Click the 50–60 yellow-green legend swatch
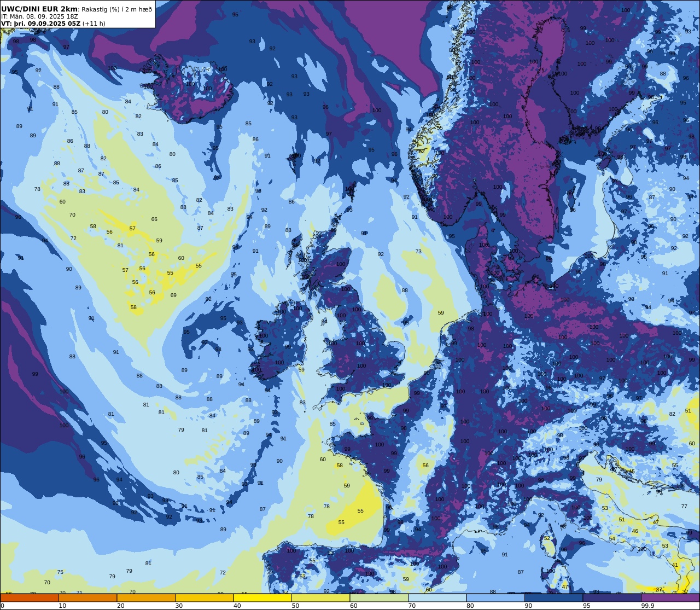This screenshot has width=700, height=610. click(320, 598)
